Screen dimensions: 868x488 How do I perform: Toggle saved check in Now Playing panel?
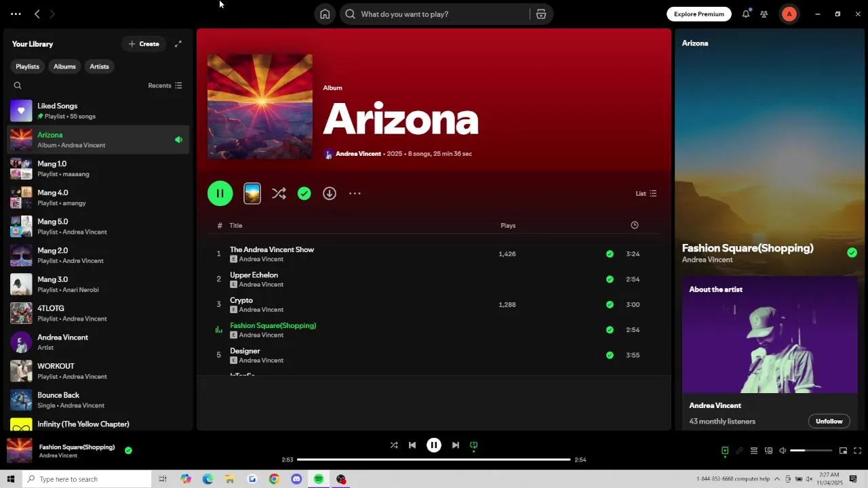pyautogui.click(x=852, y=253)
